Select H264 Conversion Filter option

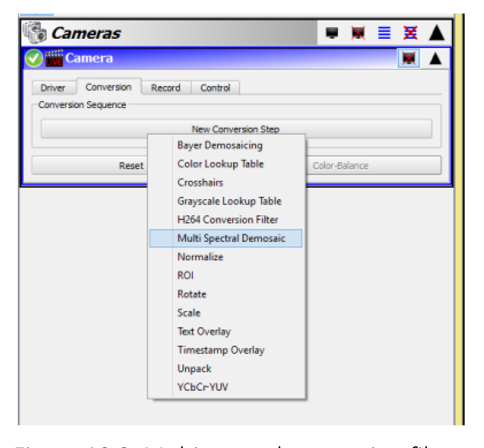click(x=227, y=220)
